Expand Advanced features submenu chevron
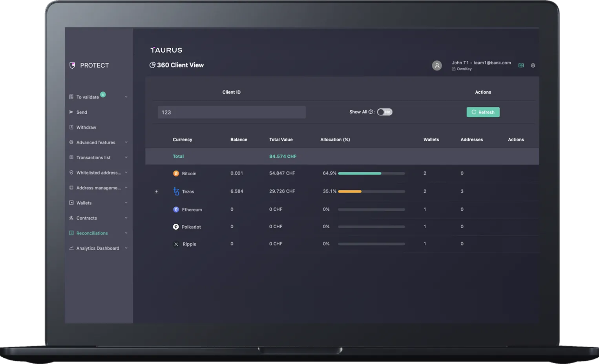 coord(126,142)
